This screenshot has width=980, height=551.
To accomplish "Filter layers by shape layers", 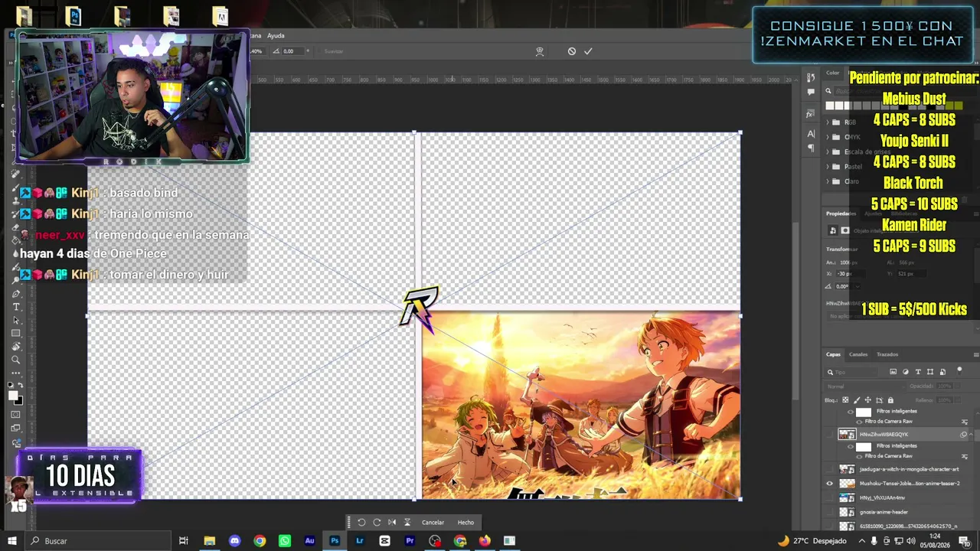I will [930, 372].
